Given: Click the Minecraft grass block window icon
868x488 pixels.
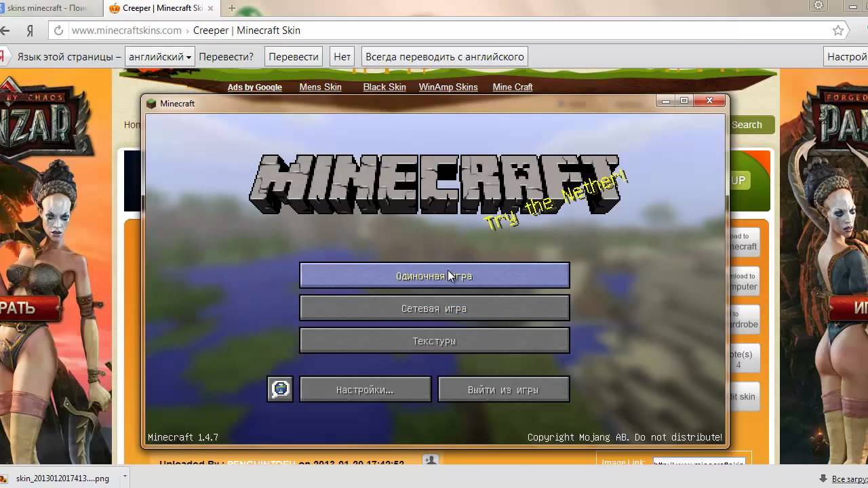Looking at the screenshot, I should [151, 104].
